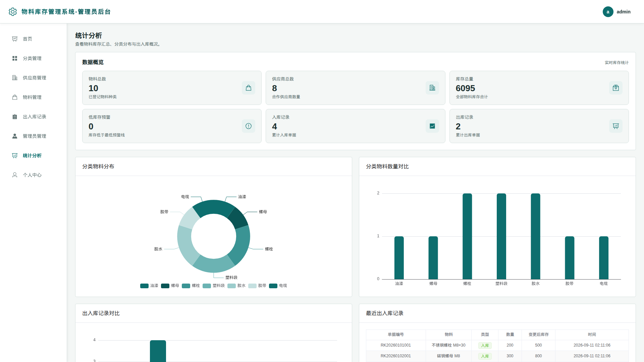Open the 首页 menu item
The height and width of the screenshot is (362, 644).
click(34, 39)
